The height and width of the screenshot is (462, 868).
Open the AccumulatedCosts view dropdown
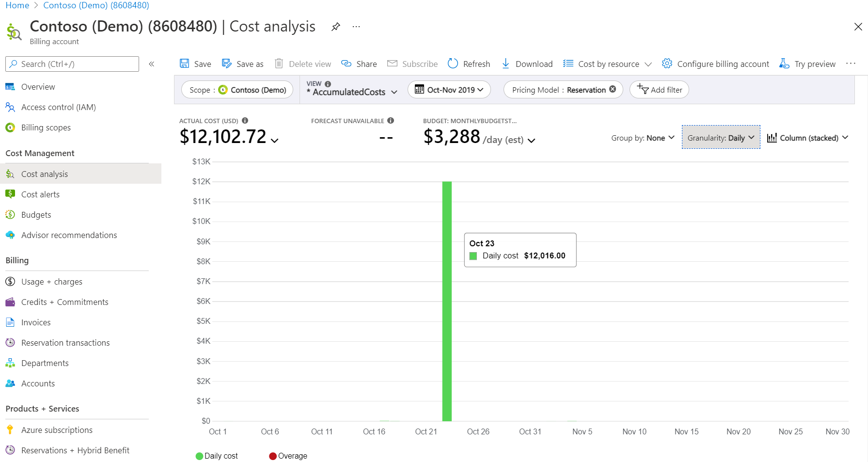[352, 92]
